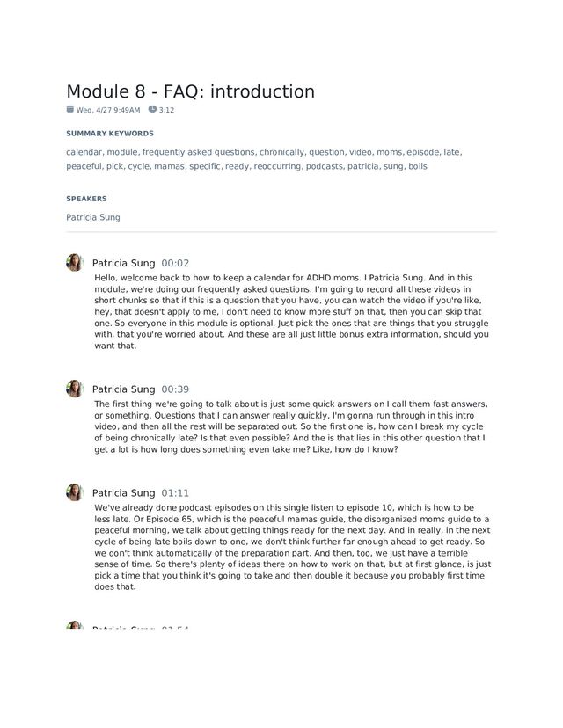
Task: Click the "calendar" summary keyword
Action: coord(84,152)
